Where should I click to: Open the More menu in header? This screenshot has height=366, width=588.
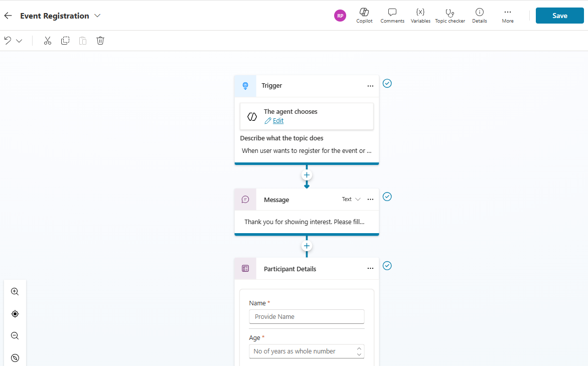(x=507, y=16)
